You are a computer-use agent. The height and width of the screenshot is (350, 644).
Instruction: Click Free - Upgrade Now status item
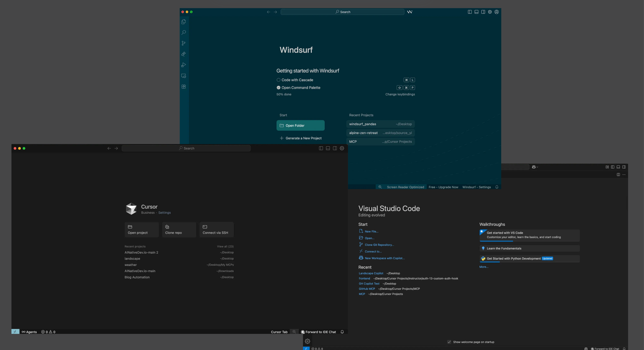[x=443, y=187]
